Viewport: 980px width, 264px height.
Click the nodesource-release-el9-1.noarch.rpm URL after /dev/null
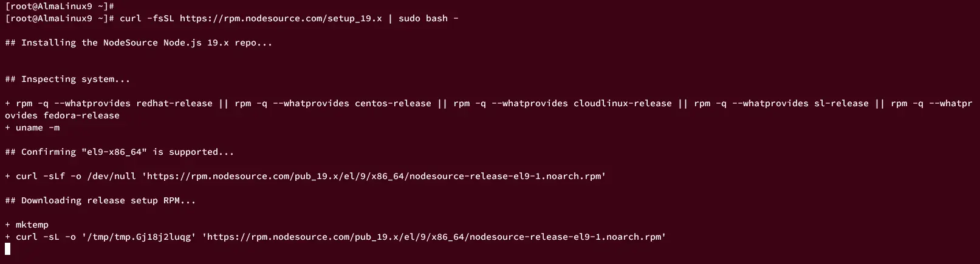coord(374,176)
